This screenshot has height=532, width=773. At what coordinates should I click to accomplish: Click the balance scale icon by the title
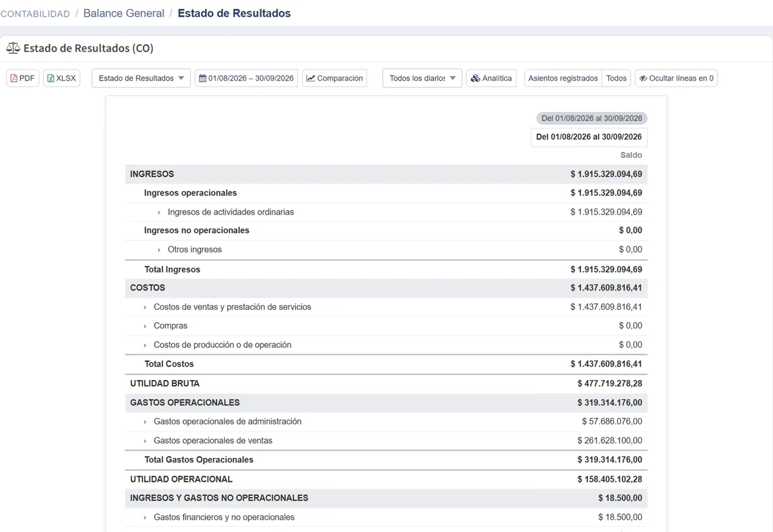coord(13,48)
